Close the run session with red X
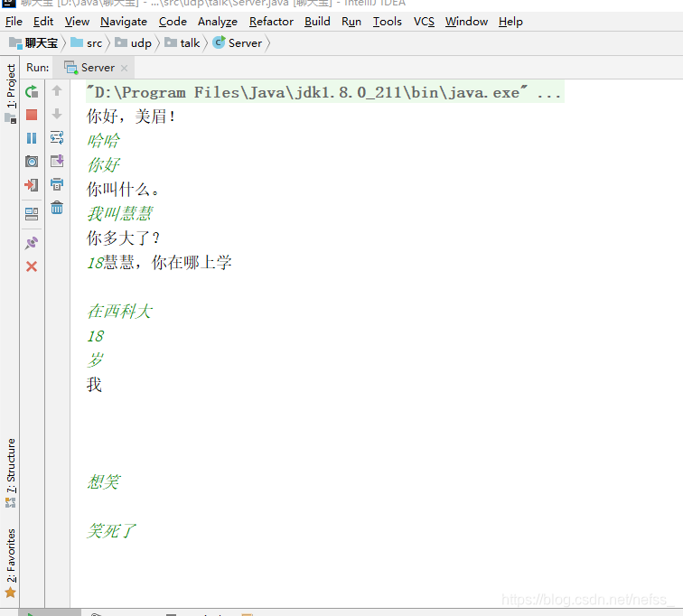The width and height of the screenshot is (683, 616). pos(32,266)
